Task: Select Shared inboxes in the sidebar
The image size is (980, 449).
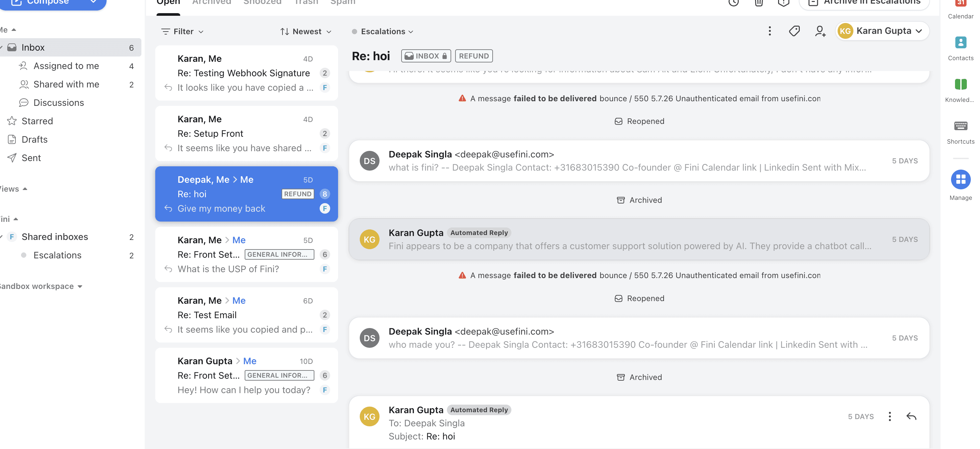Action: pos(70,237)
